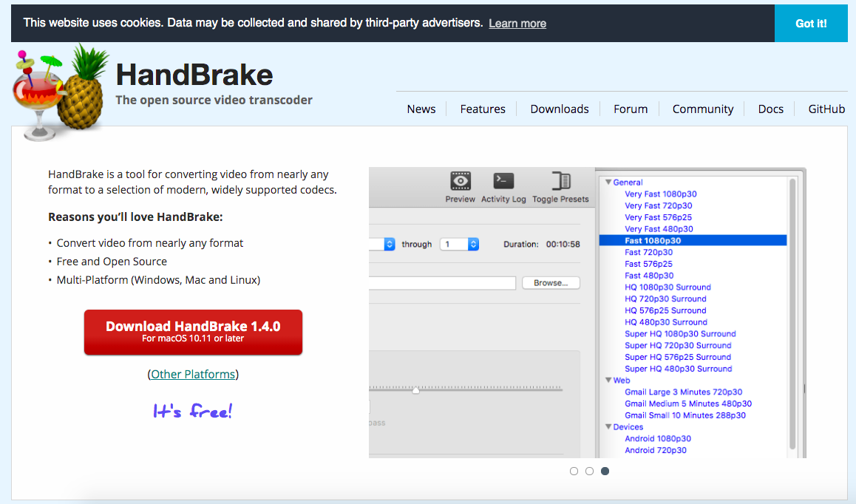Open the Activity Log terminal icon
856x504 pixels.
coord(503,181)
